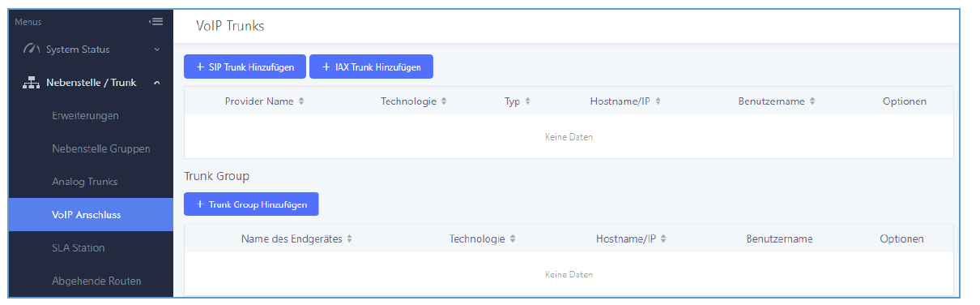Click the Trunk Group section heading
The image size is (980, 305).
[217, 176]
